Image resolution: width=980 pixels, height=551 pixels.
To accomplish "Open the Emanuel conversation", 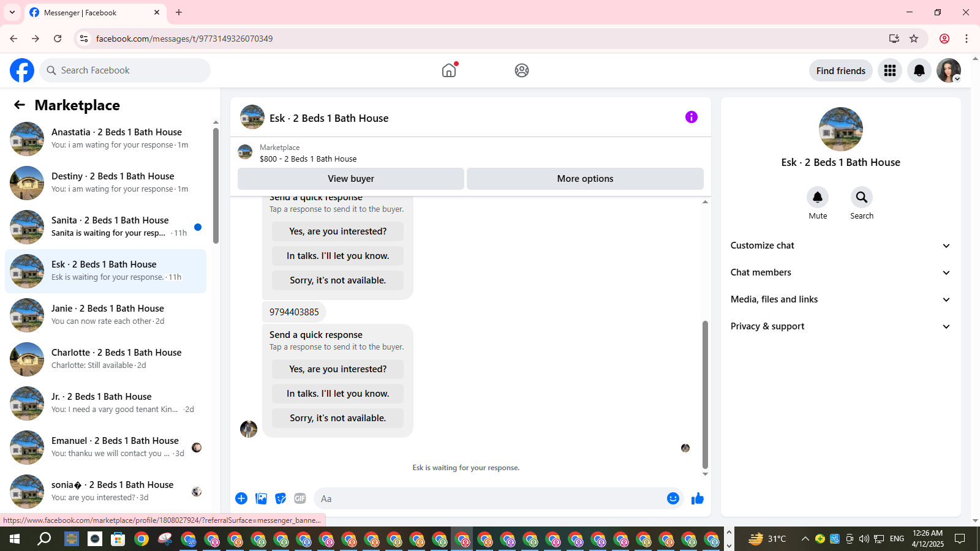I will click(105, 448).
